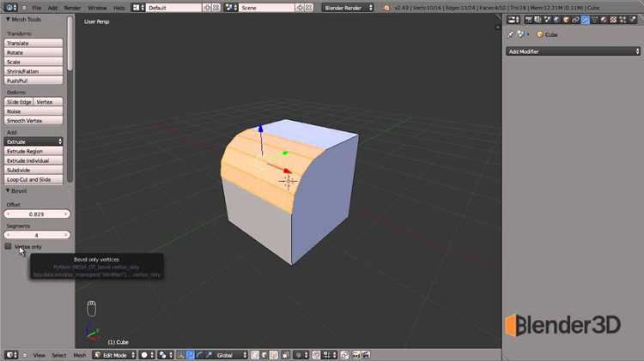Add a new scene with plus button
644x361 pixels.
click(x=301, y=8)
